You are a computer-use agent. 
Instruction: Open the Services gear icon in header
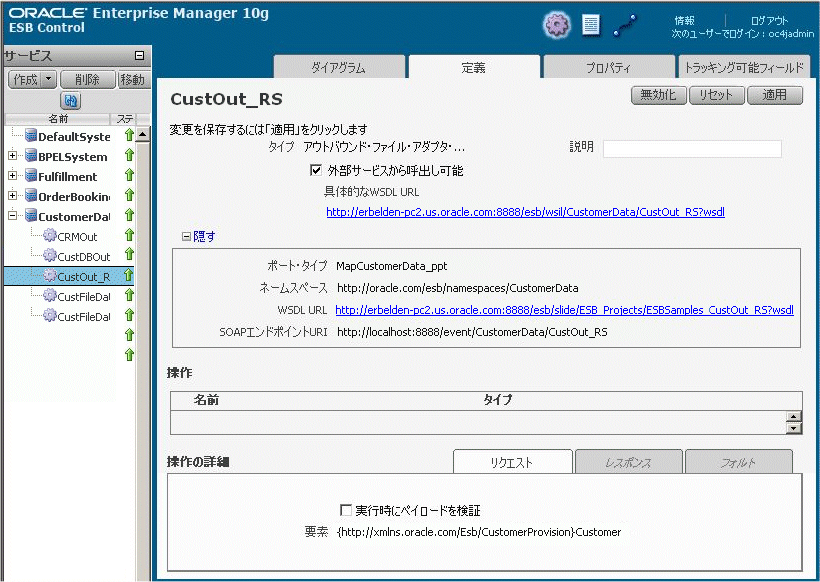coord(557,24)
